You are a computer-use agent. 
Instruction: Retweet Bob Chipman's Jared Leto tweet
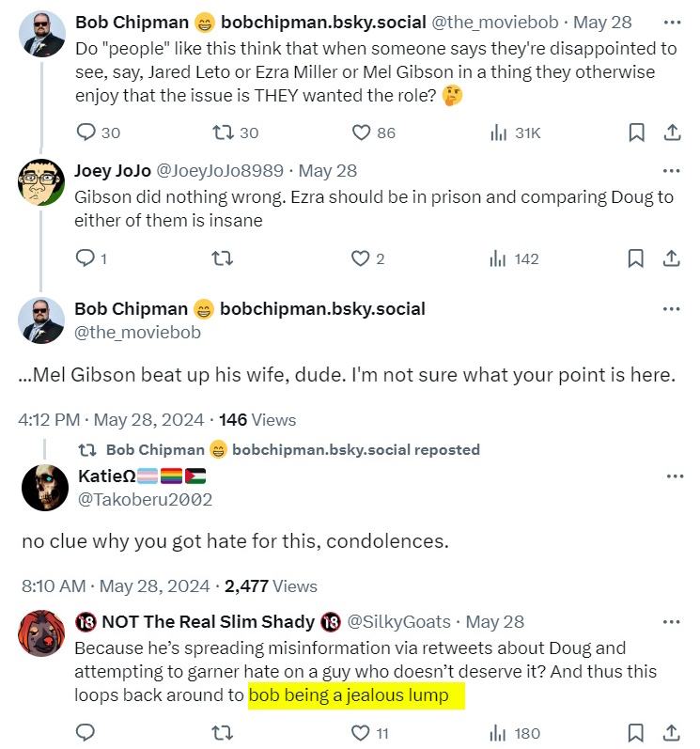(224, 133)
